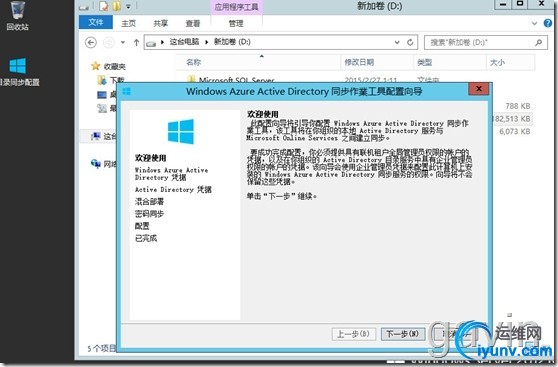Screen dimensions: 558x367
Task: Close the Azure AD sync wizard dialog
Action: [479, 89]
